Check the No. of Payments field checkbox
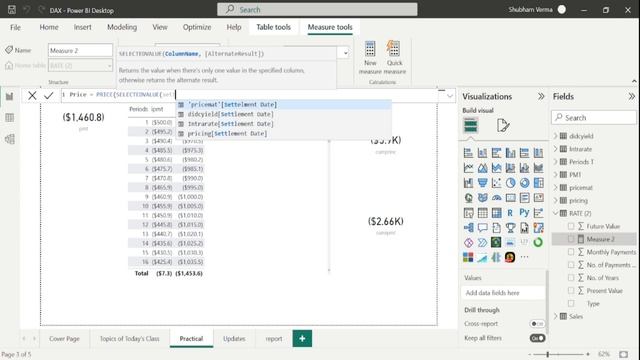Image resolution: width=640 pixels, height=360 pixels. click(571, 265)
